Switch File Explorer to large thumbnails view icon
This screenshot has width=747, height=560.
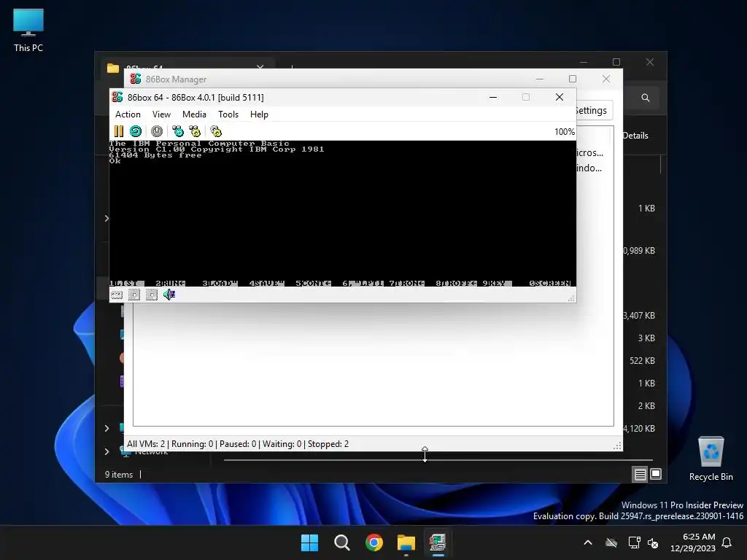pyautogui.click(x=656, y=474)
